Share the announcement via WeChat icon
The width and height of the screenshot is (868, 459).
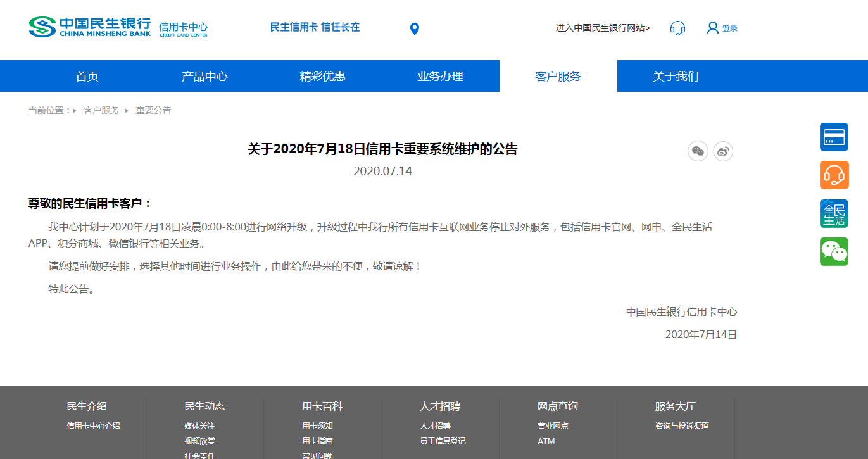[x=698, y=151]
